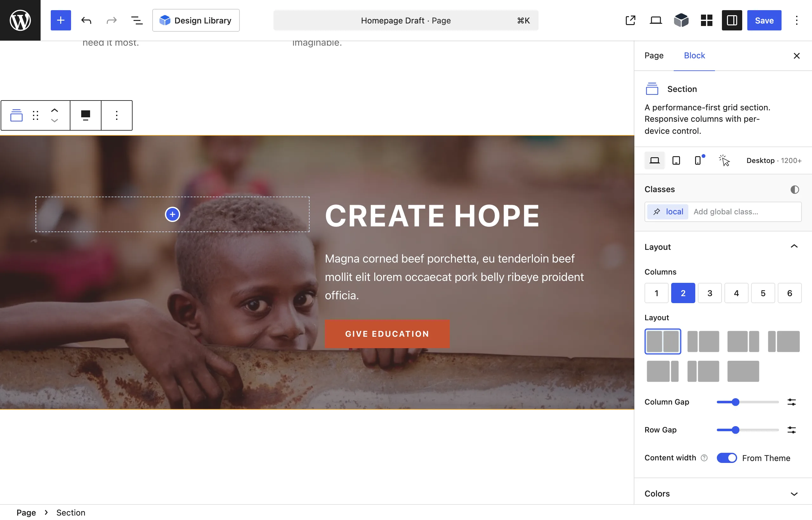This screenshot has height=520, width=812.
Task: Open the Section block options menu
Action: [x=116, y=115]
